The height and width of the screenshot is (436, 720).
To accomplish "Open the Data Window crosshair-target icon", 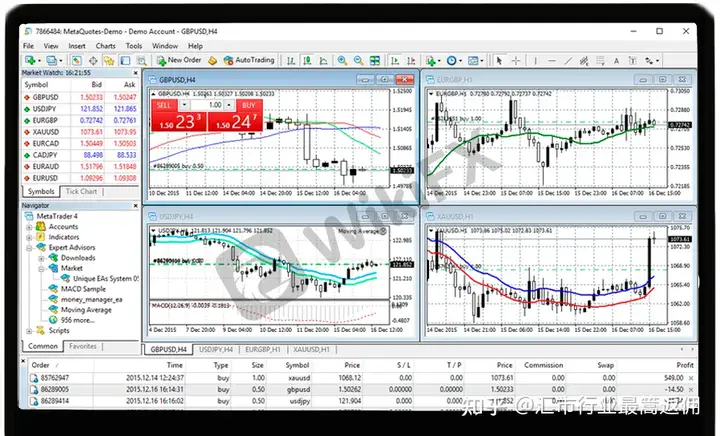I will pyautogui.click(x=93, y=60).
